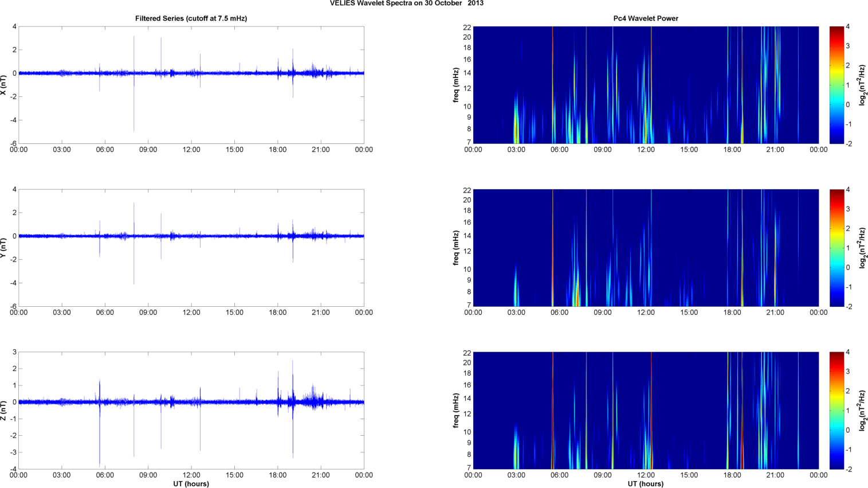Click the Z (nT) vertical axis label
868x488 pixels.
click(4, 411)
